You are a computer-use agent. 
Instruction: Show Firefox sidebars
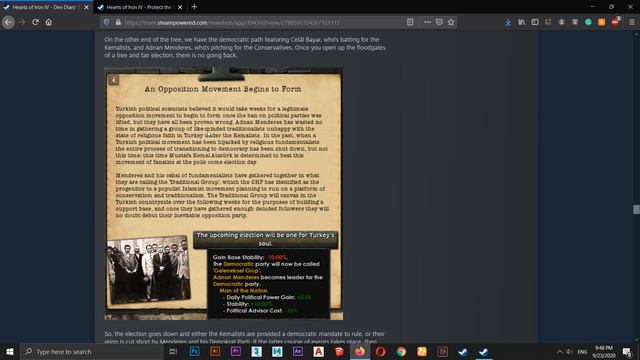(535, 22)
